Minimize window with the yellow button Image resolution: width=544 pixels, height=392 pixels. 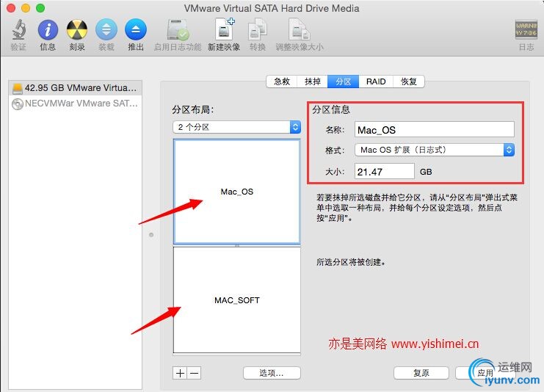(x=26, y=8)
